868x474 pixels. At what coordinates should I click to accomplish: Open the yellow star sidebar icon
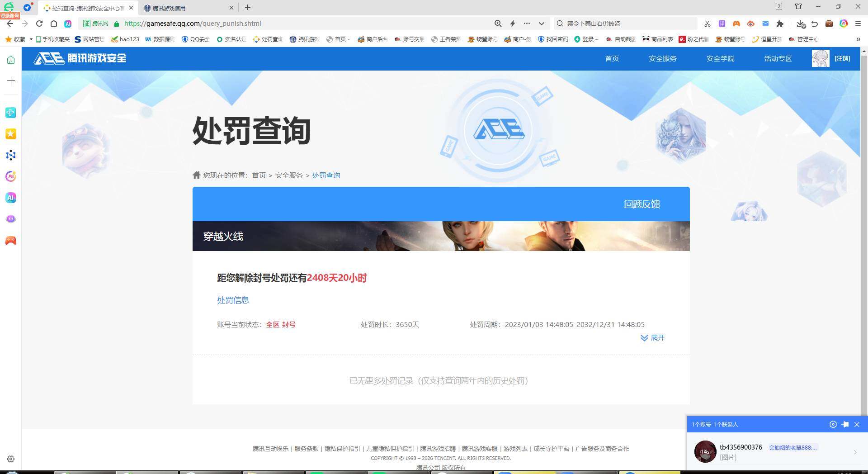(11, 134)
